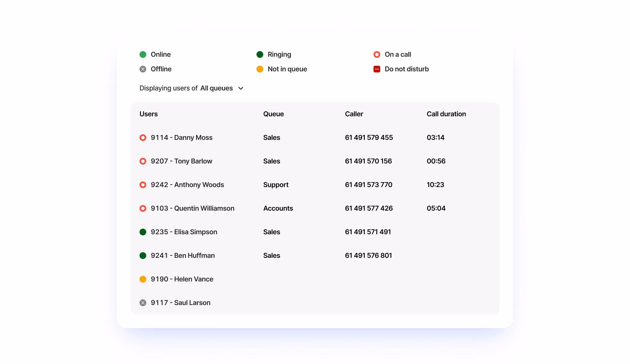This screenshot has width=630, height=364.
Task: Click the green Online legend icon
Action: (x=143, y=54)
